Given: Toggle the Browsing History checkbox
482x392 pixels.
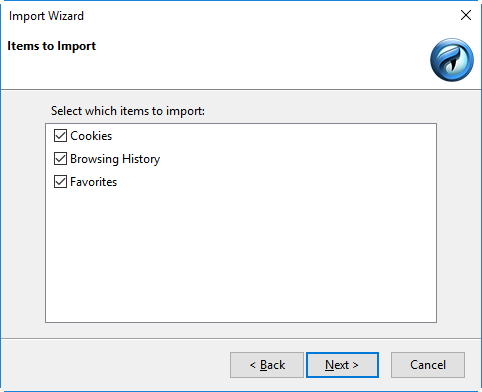Looking at the screenshot, I should click(x=60, y=159).
